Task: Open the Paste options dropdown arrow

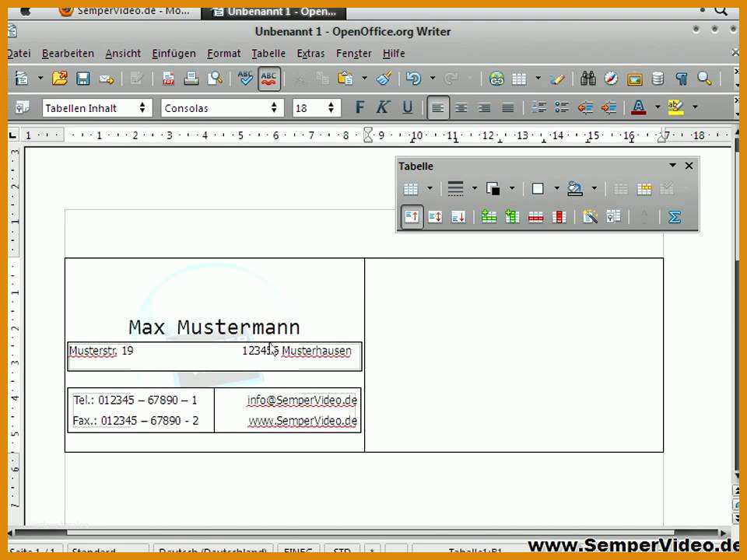Action: 364,78
